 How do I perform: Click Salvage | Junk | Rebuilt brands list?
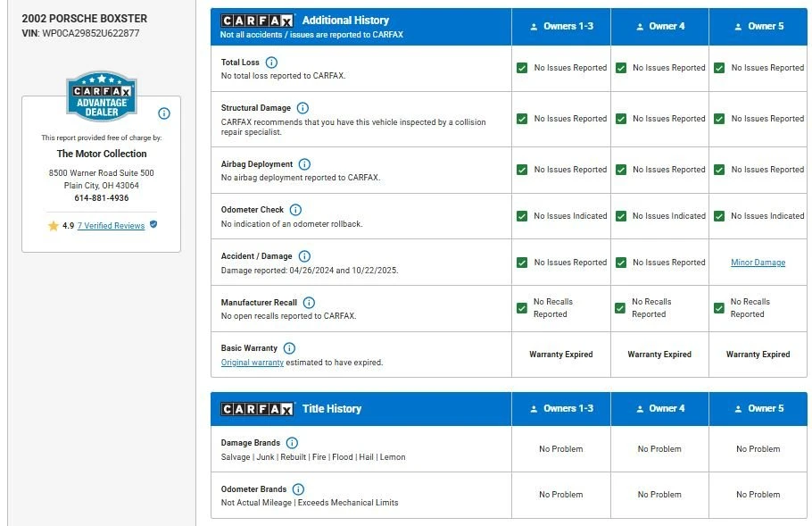coord(313,457)
